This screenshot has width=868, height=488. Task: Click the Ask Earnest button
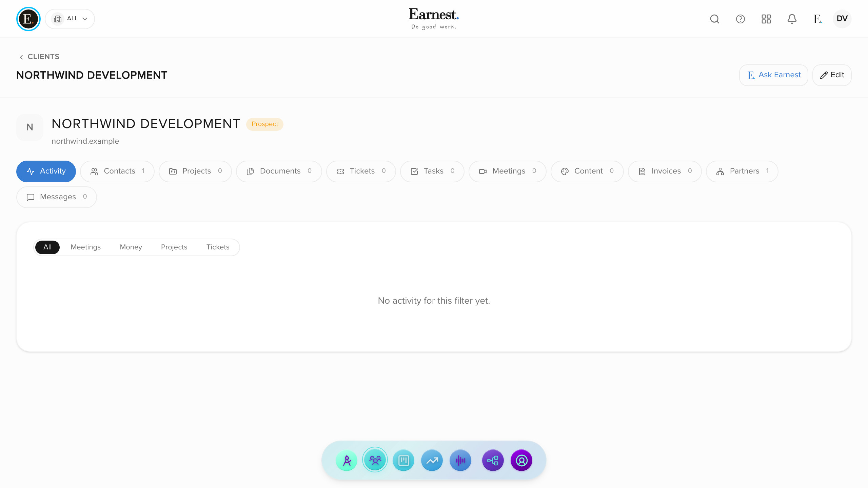click(x=774, y=75)
